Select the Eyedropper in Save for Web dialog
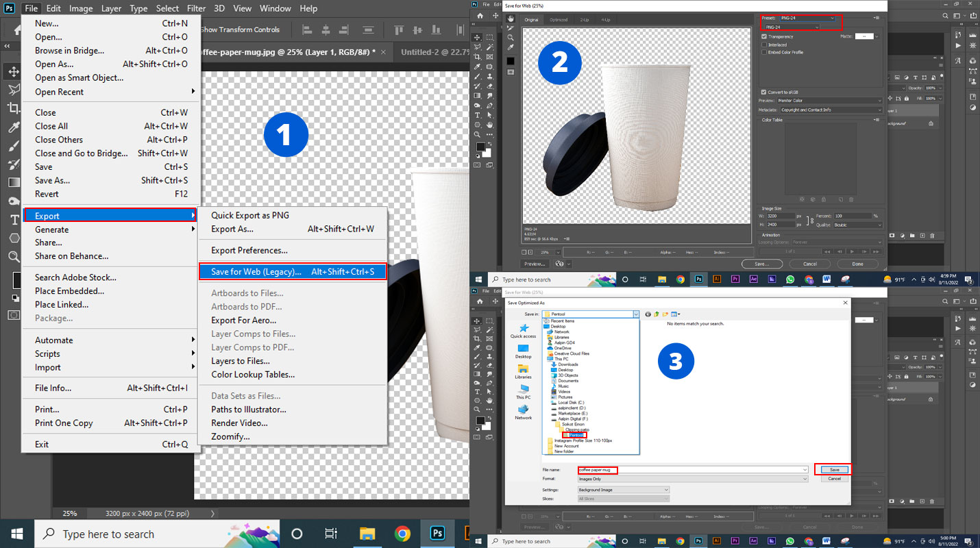The height and width of the screenshot is (548, 980). [511, 47]
